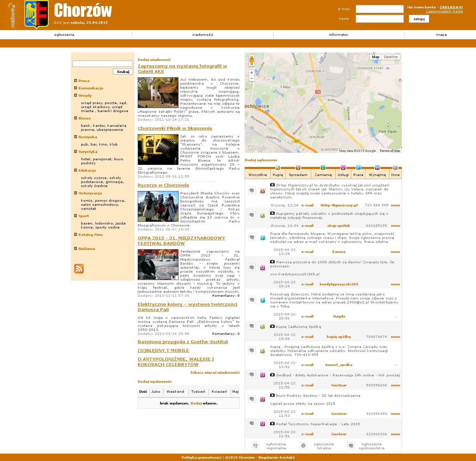Click the sidebar search input field
The width and height of the screenshot is (476, 461).
[x=103, y=64]
